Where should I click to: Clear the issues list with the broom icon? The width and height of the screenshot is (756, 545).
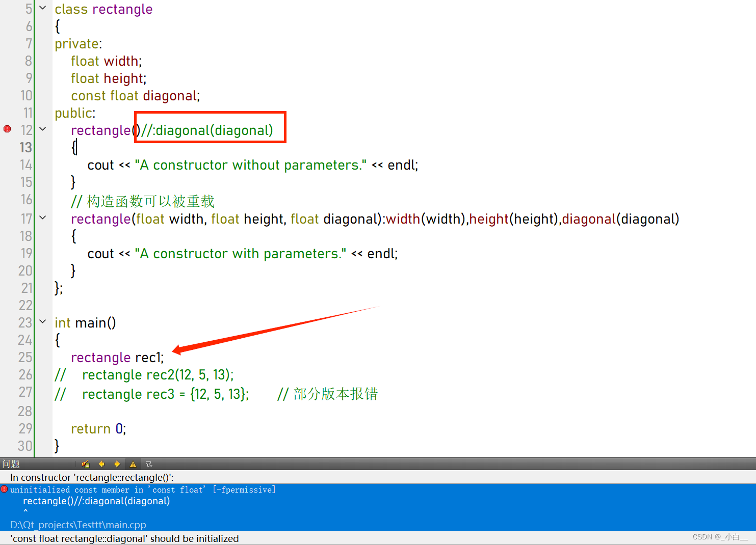point(86,464)
